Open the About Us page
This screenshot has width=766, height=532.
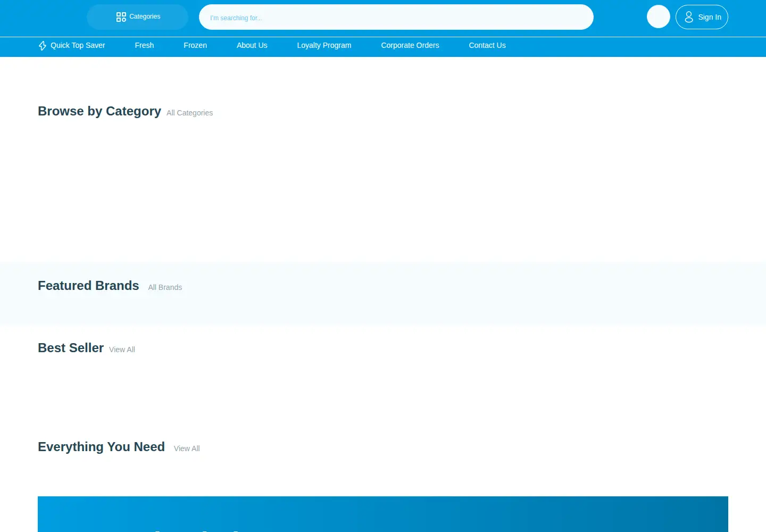(x=252, y=46)
